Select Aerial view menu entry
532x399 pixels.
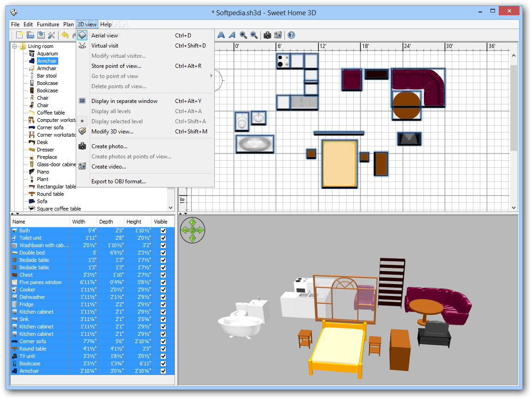point(145,35)
